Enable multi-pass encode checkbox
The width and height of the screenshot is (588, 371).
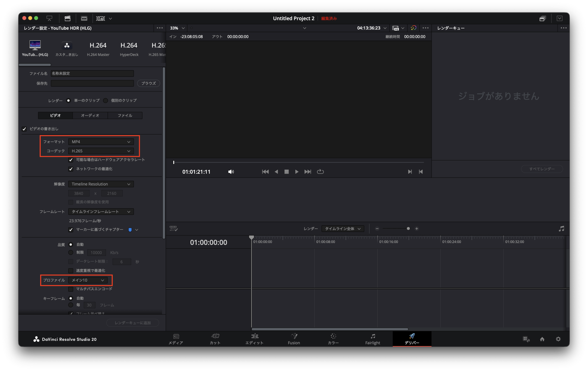pyautogui.click(x=71, y=289)
